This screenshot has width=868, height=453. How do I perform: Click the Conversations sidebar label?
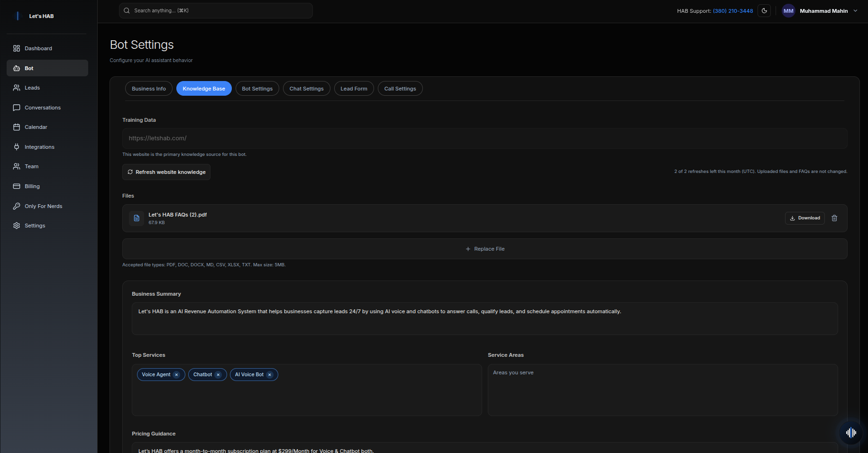[x=43, y=108]
